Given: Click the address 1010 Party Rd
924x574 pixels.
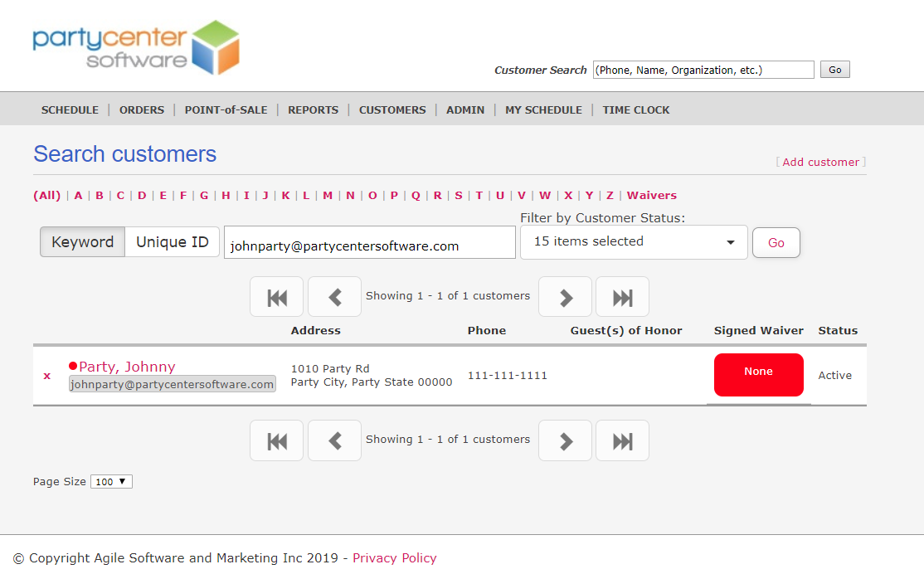Looking at the screenshot, I should [330, 368].
